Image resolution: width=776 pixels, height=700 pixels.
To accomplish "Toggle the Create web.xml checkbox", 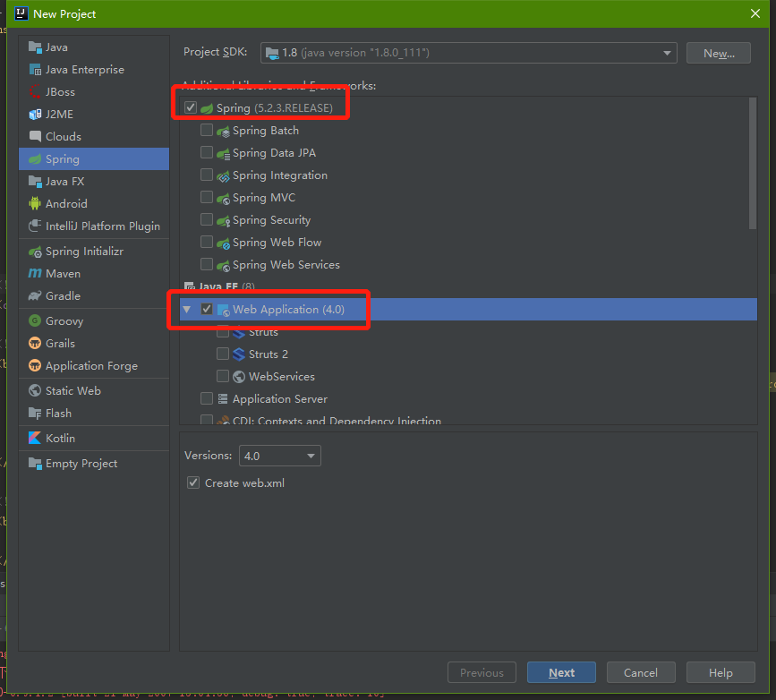I will (x=193, y=482).
